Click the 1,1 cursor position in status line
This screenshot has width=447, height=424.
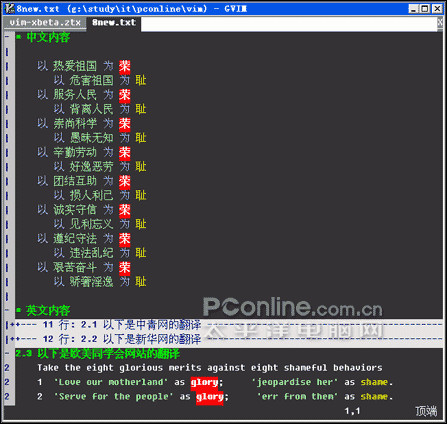pos(352,411)
